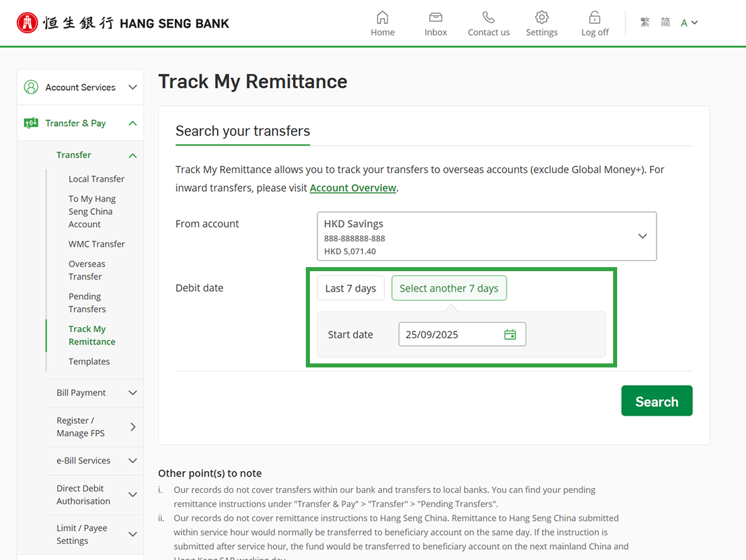Open Settings gear icon
The width and height of the screenshot is (746, 560).
pos(541,18)
